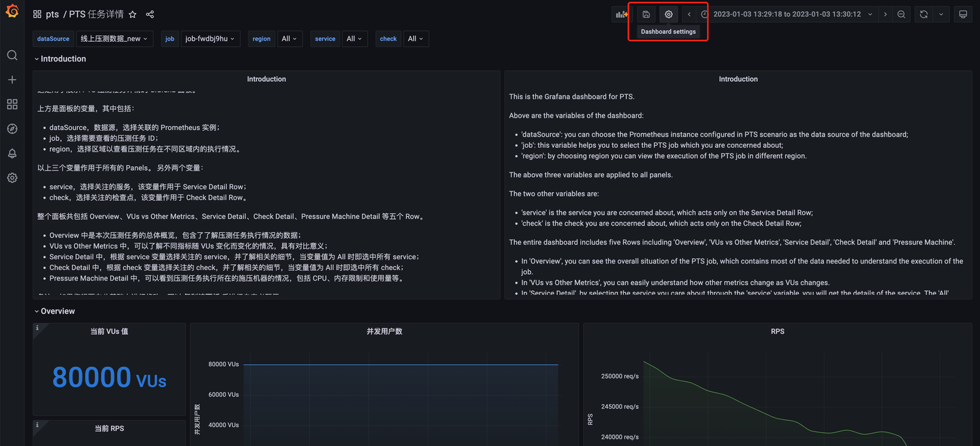
Task: Click the 80000 VUs stat value
Action: (109, 377)
